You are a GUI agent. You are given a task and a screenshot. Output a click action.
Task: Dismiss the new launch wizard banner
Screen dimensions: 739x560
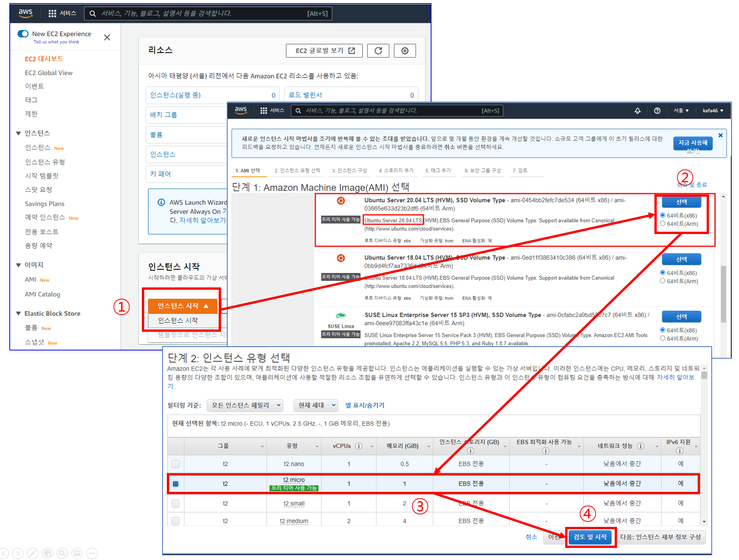[721, 135]
